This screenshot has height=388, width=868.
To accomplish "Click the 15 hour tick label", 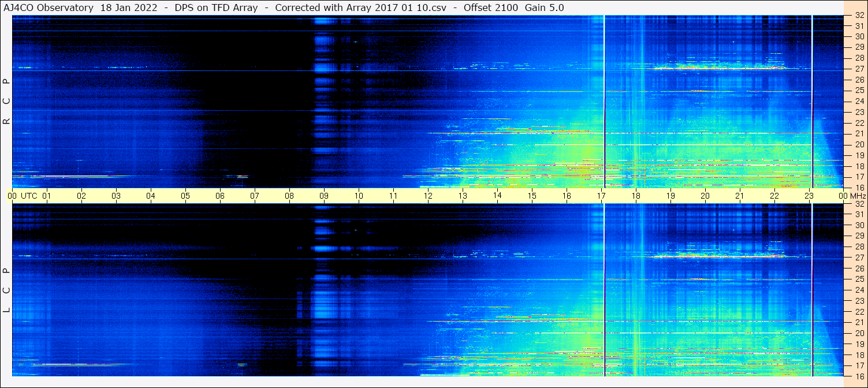I will coord(532,196).
